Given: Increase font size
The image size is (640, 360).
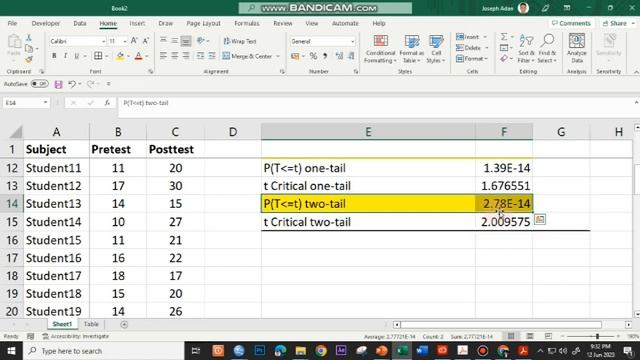Looking at the screenshot, I should tap(134, 41).
